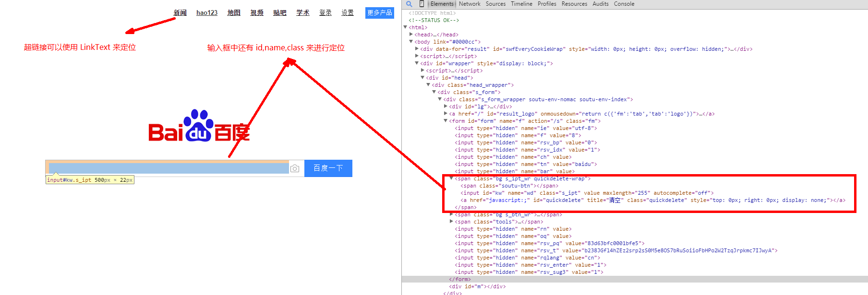Viewport: 868px width, 295px height.
Task: Open the 设置 settings link
Action: [x=348, y=12]
